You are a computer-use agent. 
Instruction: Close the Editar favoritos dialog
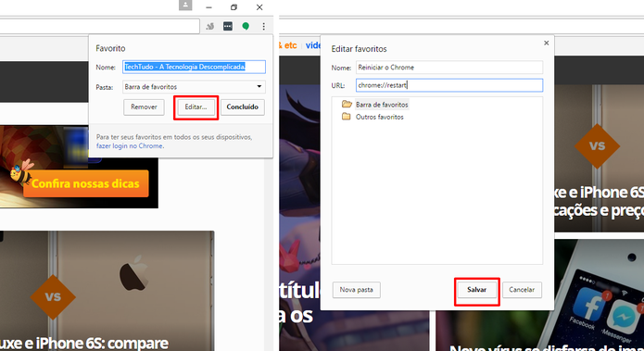(547, 43)
